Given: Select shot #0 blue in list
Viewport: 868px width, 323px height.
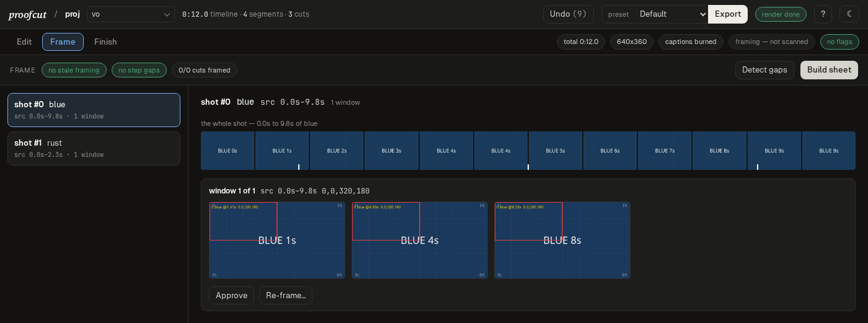Looking at the screenshot, I should tap(94, 110).
